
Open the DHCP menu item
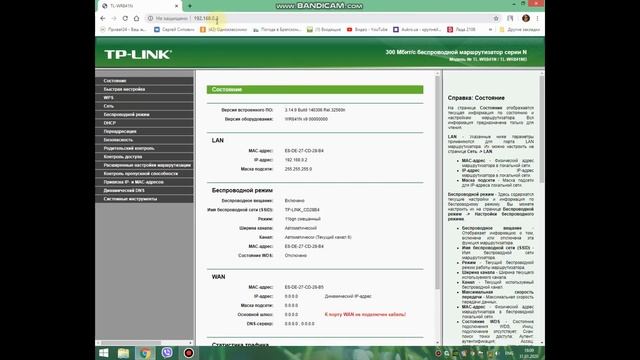pos(144,123)
